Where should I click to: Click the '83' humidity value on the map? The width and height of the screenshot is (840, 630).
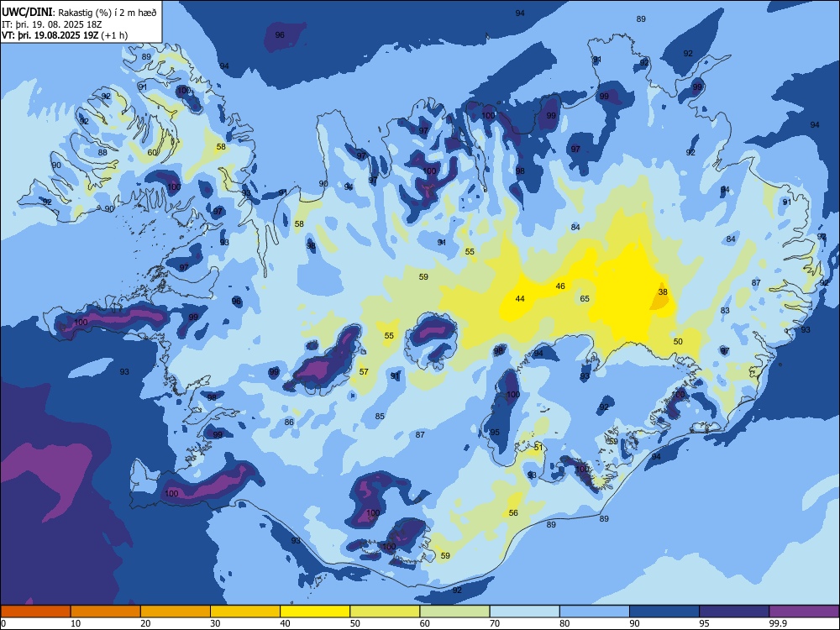click(x=725, y=310)
